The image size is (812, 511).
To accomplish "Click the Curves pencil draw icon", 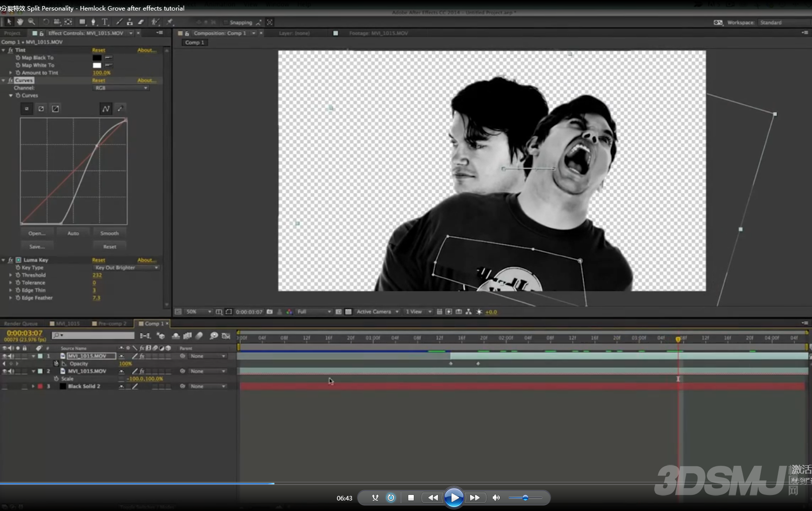I will pos(120,109).
